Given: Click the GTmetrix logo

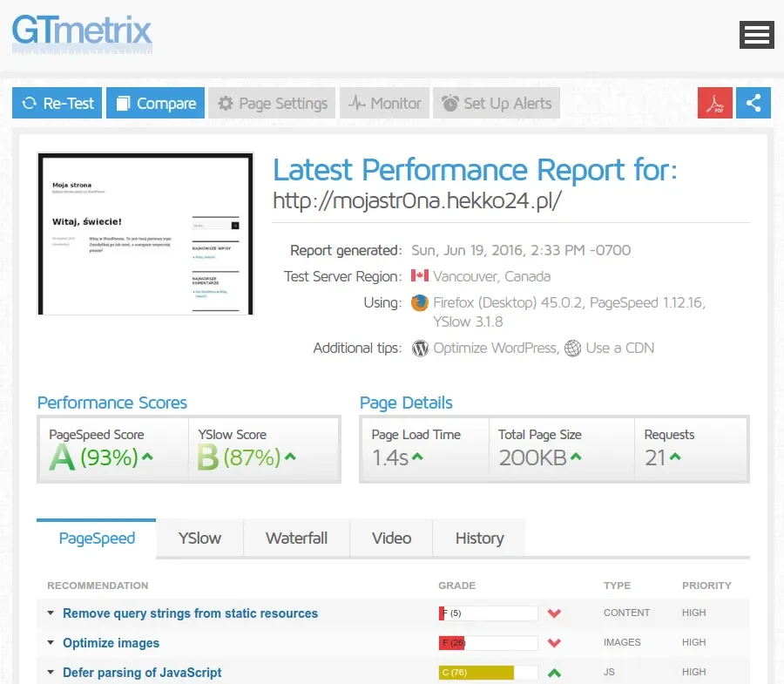Looking at the screenshot, I should tap(82, 33).
